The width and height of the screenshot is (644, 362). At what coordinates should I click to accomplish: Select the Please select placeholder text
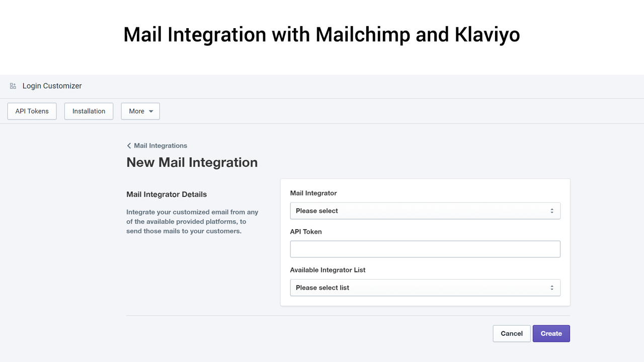pos(316,211)
